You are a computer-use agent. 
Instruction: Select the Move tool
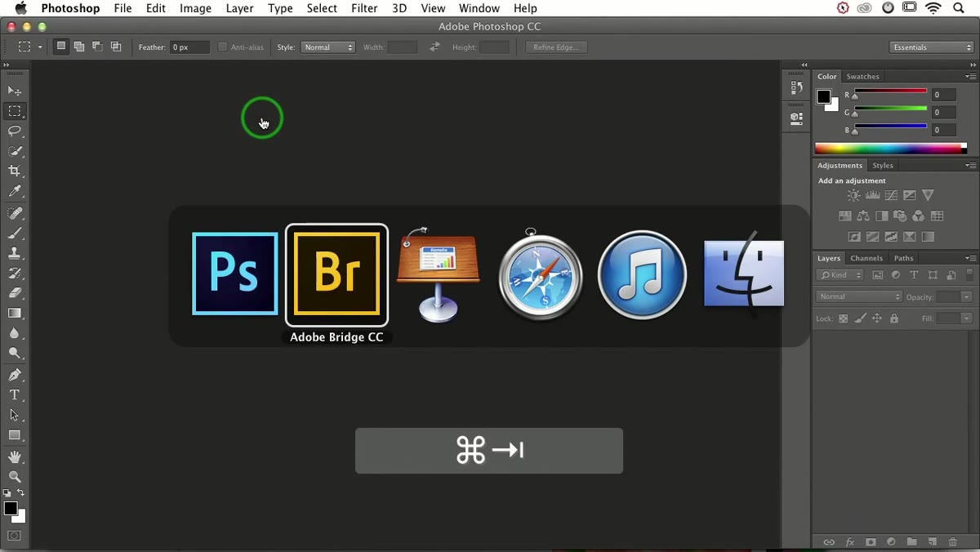[15, 91]
